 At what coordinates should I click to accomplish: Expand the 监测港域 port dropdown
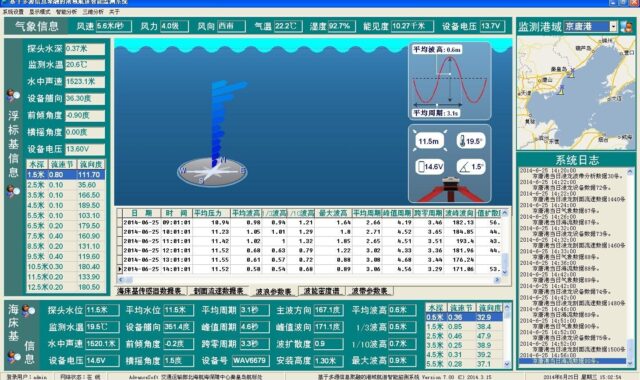coord(613,27)
